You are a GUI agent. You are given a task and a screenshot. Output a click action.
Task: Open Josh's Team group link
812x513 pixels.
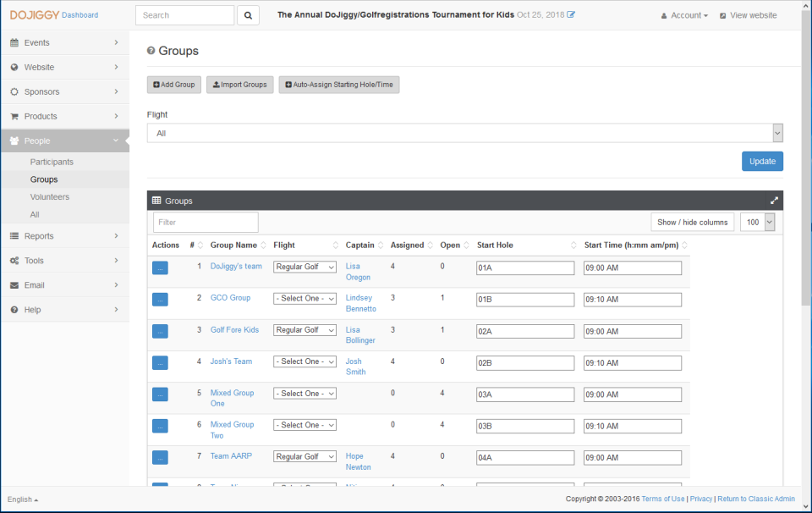point(231,361)
